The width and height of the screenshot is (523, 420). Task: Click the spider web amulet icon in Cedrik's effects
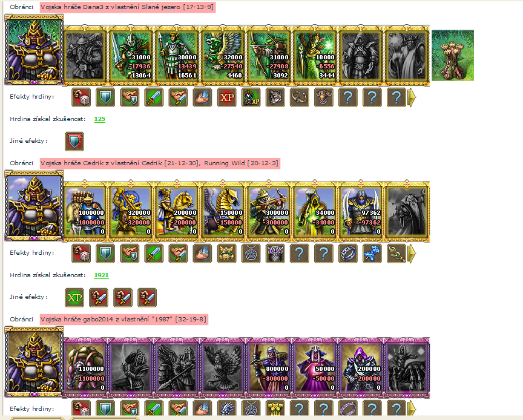coord(251,254)
